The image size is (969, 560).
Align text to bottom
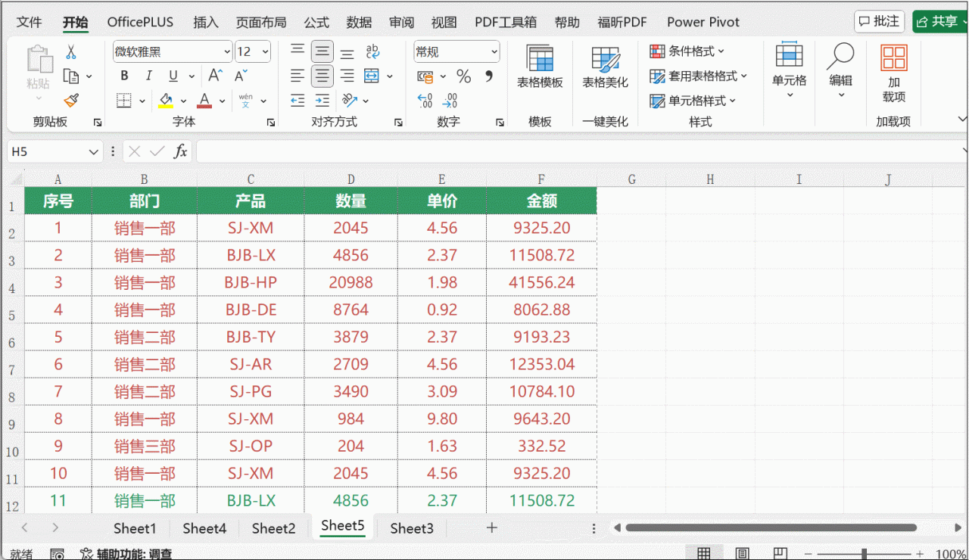347,52
